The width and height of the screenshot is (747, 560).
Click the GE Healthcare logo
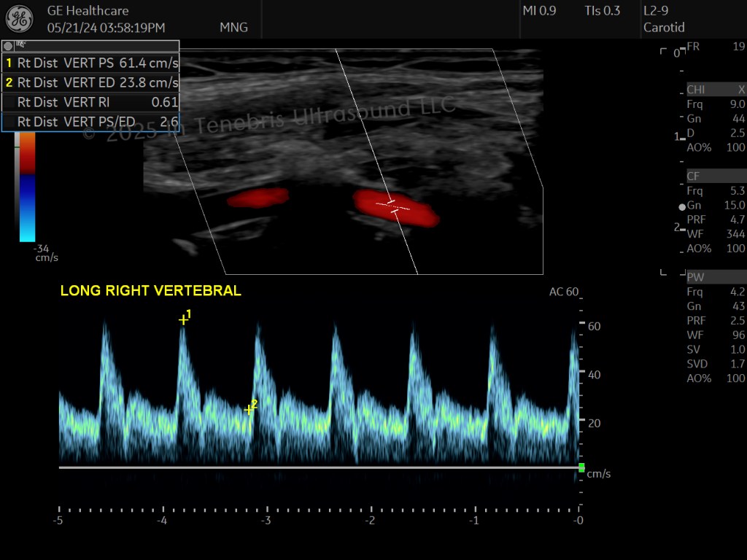[x=20, y=19]
